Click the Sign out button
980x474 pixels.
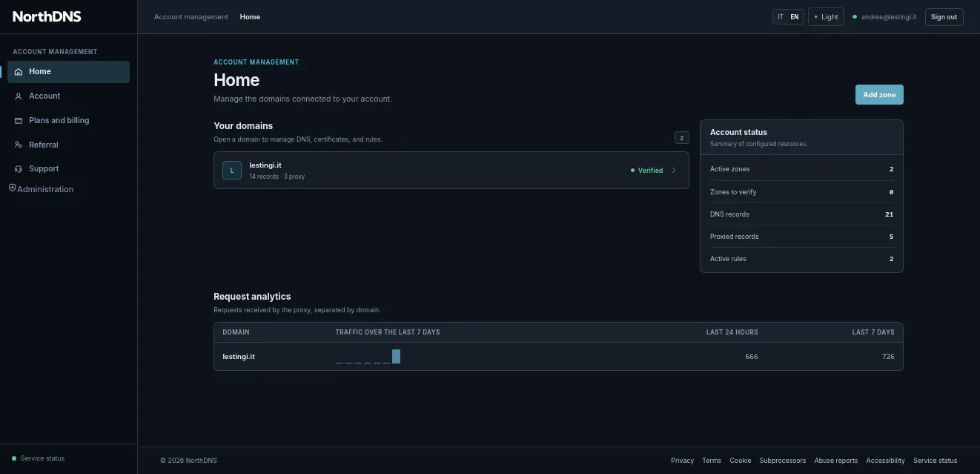coord(944,17)
